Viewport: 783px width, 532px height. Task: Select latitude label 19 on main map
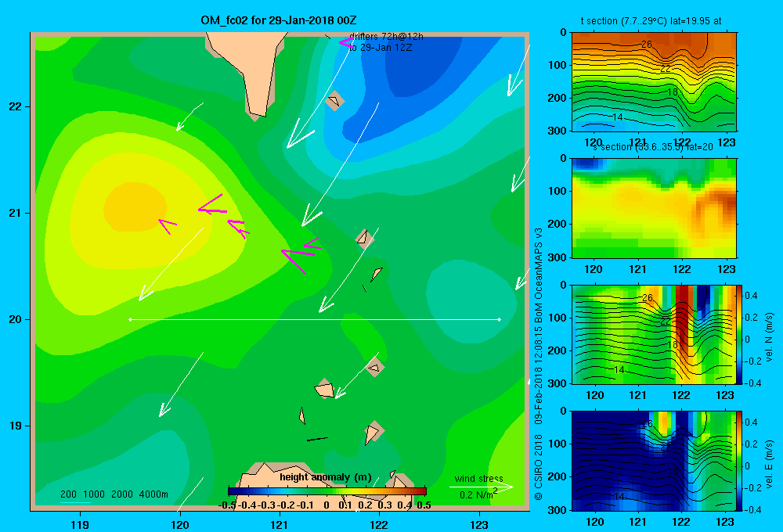16,426
